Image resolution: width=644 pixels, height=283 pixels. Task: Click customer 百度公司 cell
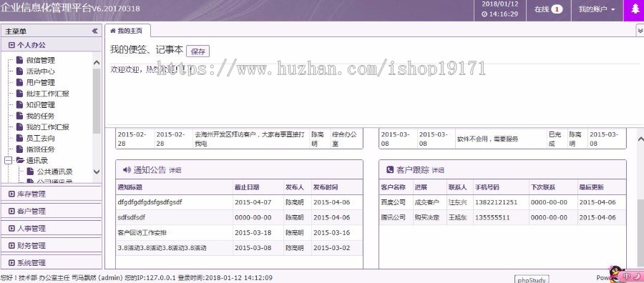point(394,202)
